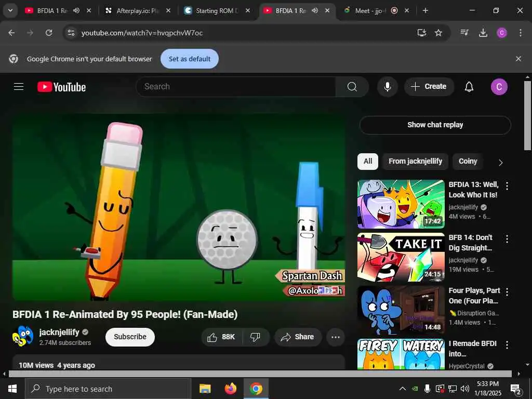The image size is (532, 399).
Task: Switch to the Starting ROM tab
Action: point(217,11)
